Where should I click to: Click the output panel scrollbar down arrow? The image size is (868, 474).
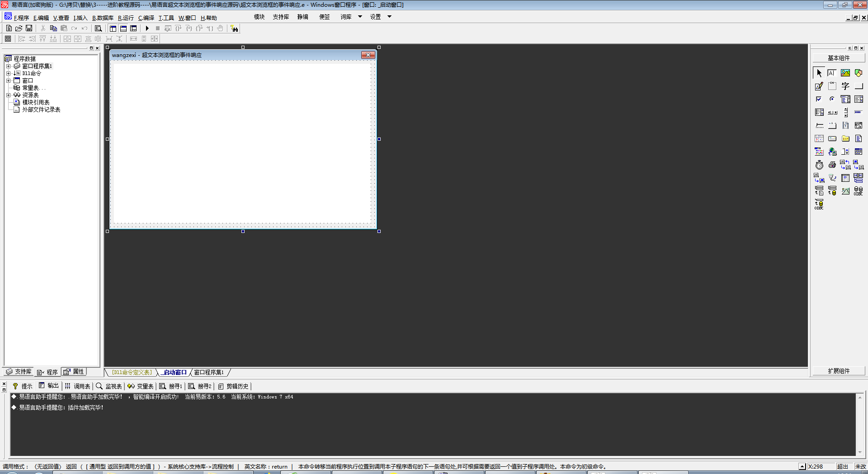click(x=860, y=452)
